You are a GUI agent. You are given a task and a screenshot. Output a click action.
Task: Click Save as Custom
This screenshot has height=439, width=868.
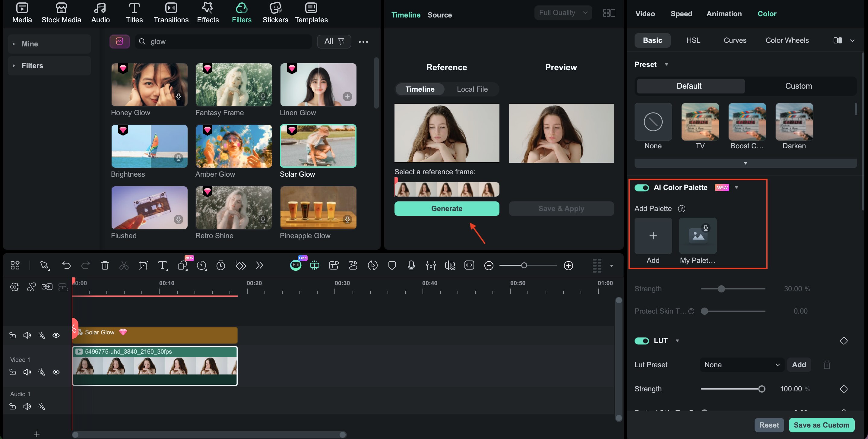822,425
